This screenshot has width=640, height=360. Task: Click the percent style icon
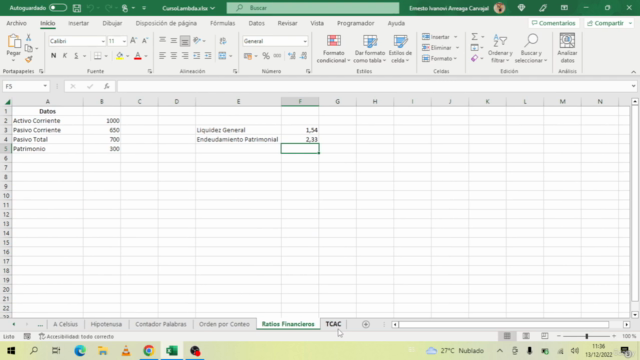click(x=266, y=56)
